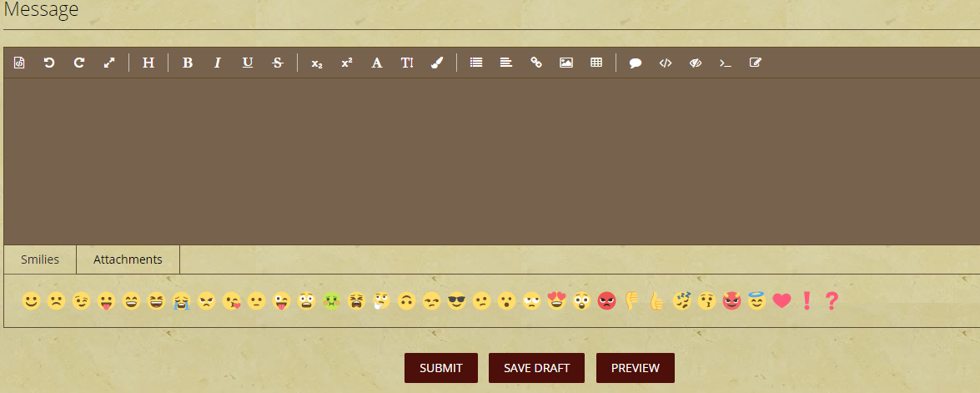Insert the red question mark emoji
Image resolution: width=980 pixels, height=393 pixels.
pyautogui.click(x=832, y=301)
